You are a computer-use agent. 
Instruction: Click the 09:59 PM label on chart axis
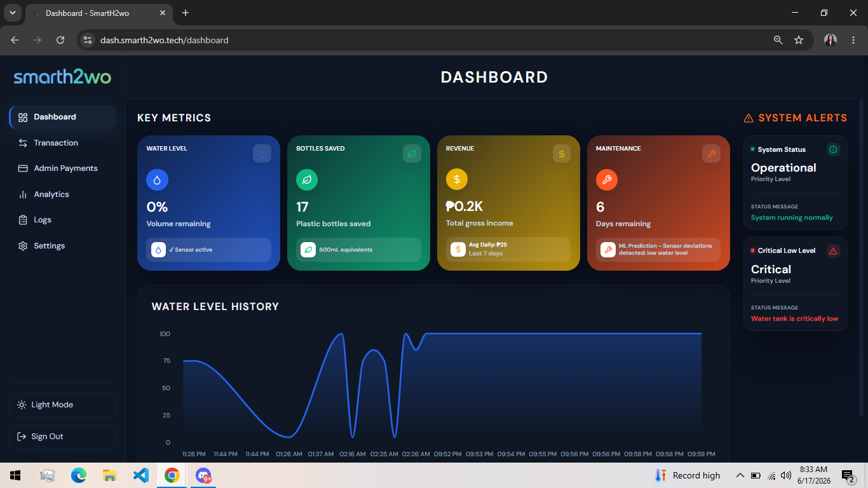pos(702,454)
